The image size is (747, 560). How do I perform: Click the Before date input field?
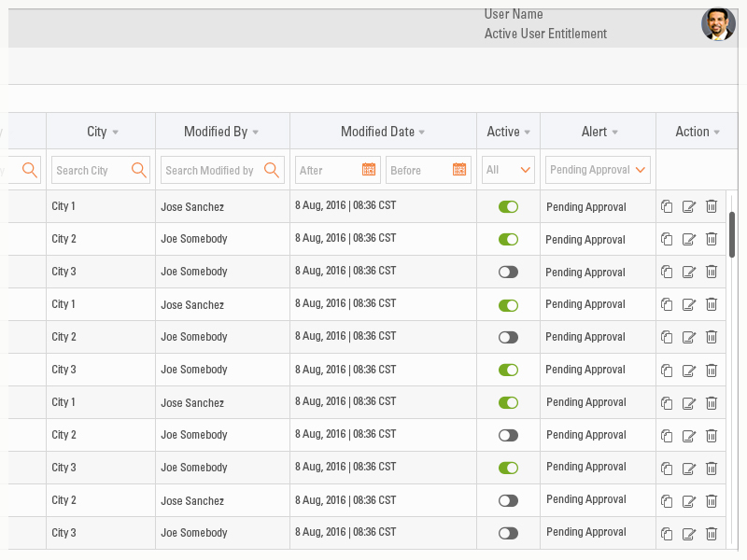[429, 170]
